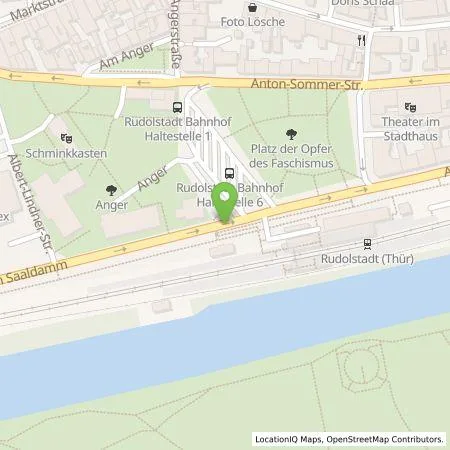Open the OpenStreetMap Contributors attribution
Viewport: 450px width, 450px height.
click(385, 439)
